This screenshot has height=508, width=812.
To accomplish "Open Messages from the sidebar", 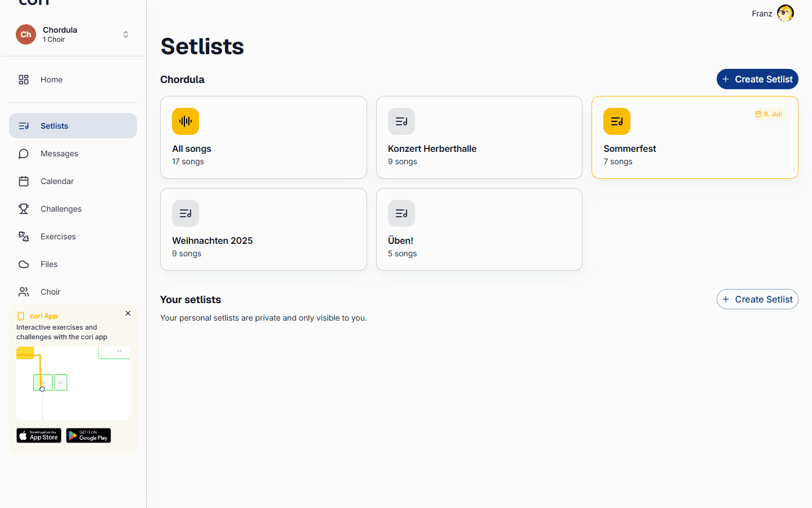I will tap(73, 154).
